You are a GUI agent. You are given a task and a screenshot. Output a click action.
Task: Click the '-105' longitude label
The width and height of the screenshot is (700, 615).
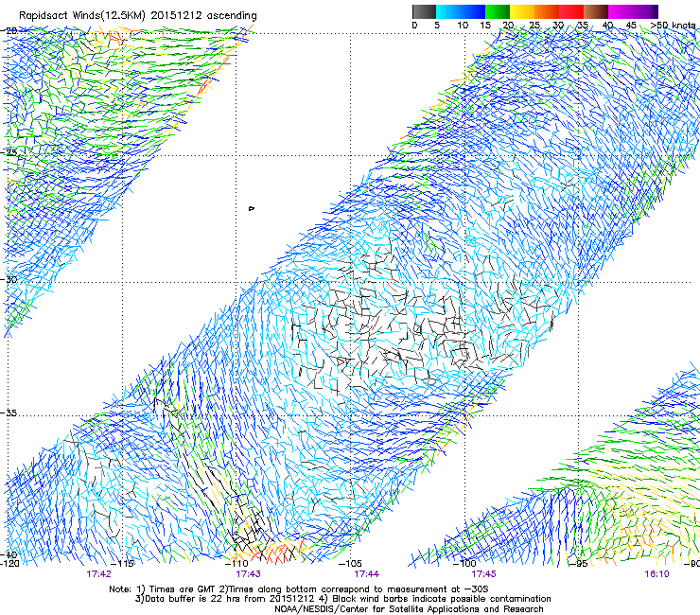[x=351, y=564]
